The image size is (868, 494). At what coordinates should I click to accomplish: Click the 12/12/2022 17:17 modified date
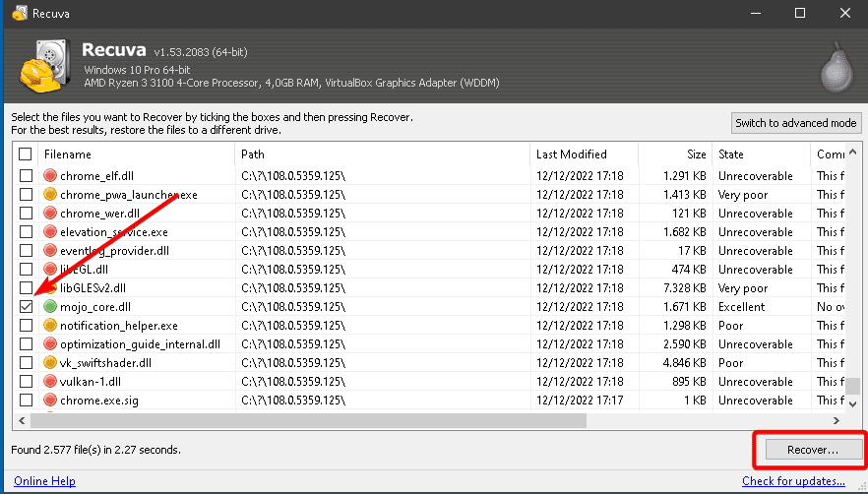580,401
